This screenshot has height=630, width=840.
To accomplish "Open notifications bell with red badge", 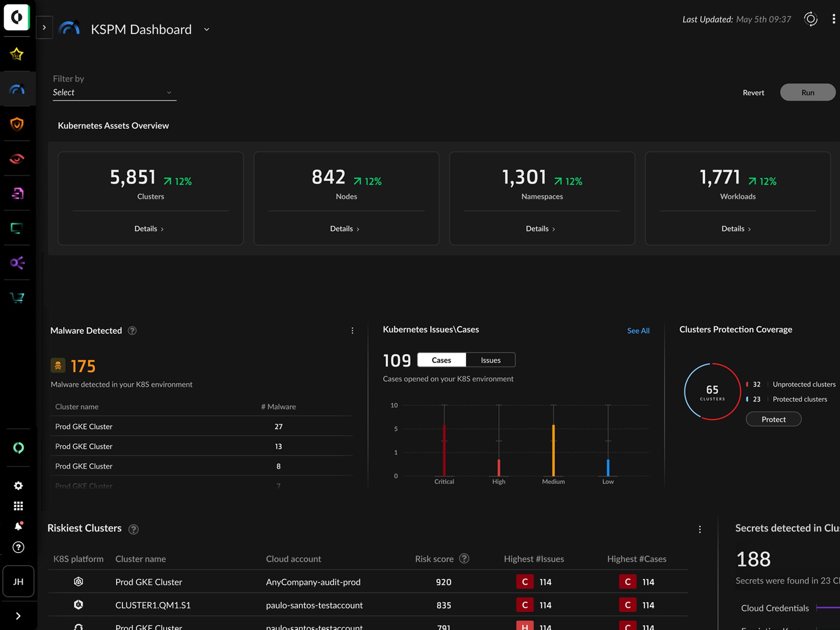I will point(18,527).
